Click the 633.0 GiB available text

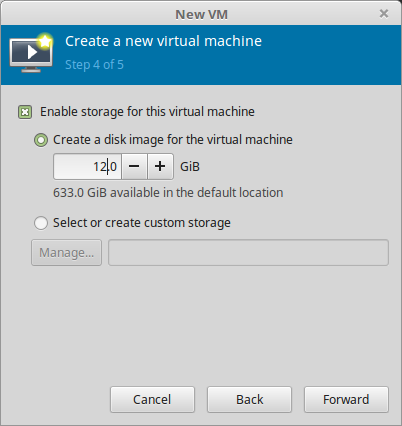click(x=168, y=193)
